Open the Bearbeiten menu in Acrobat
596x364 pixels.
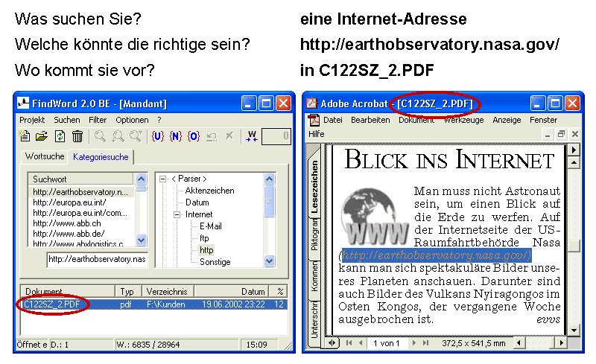pyautogui.click(x=370, y=120)
